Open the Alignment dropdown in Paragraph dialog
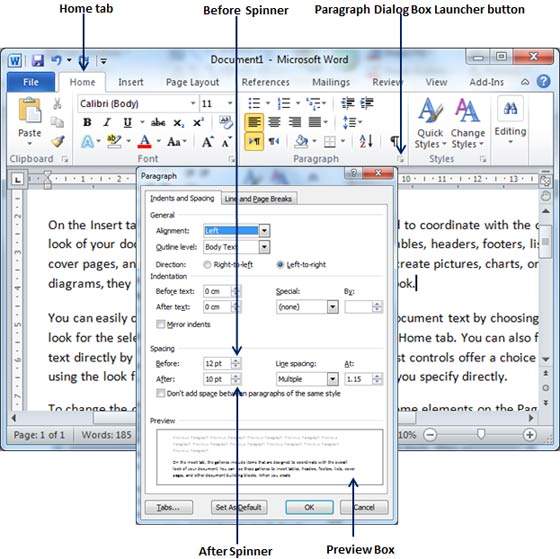This screenshot has width=560, height=559. point(264,231)
